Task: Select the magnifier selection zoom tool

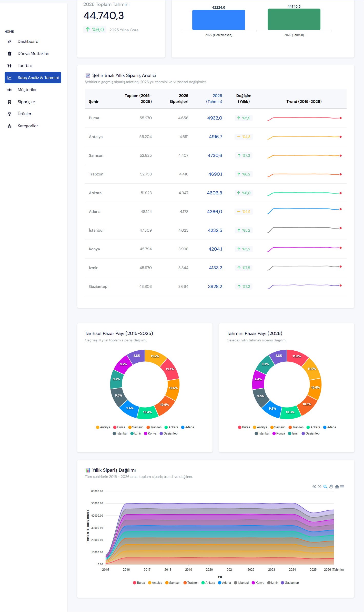Action: (325, 487)
